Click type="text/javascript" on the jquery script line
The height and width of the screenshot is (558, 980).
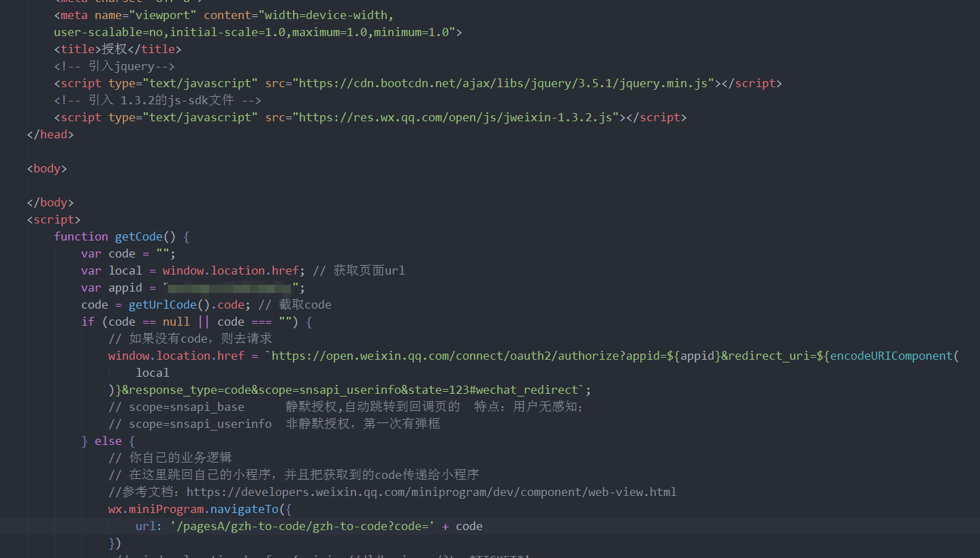click(x=183, y=83)
